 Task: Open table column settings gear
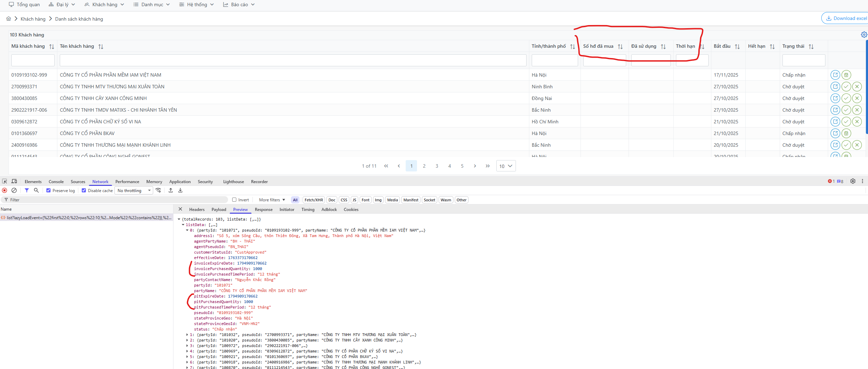(x=864, y=35)
